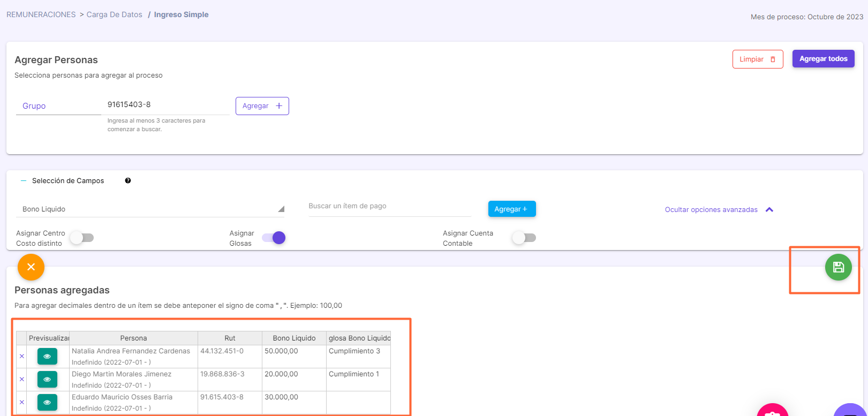Click Eduardo's empty glosa cell
868x416 pixels.
click(x=359, y=402)
